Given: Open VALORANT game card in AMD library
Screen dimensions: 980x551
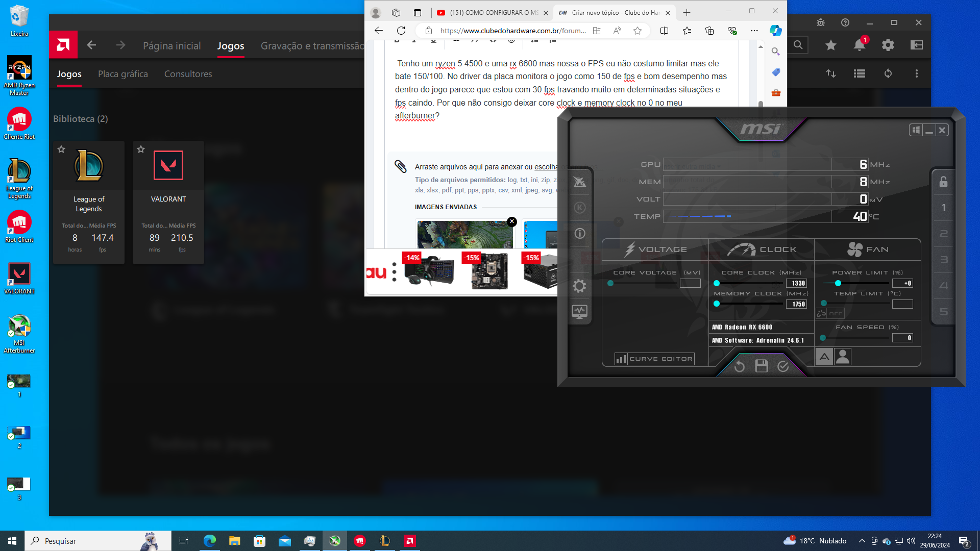Looking at the screenshot, I should (168, 203).
